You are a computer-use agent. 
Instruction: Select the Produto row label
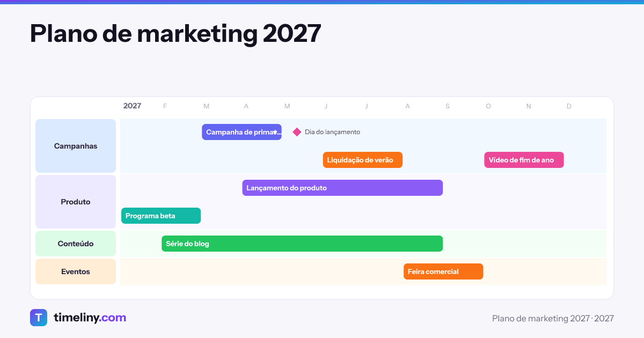[x=76, y=202]
